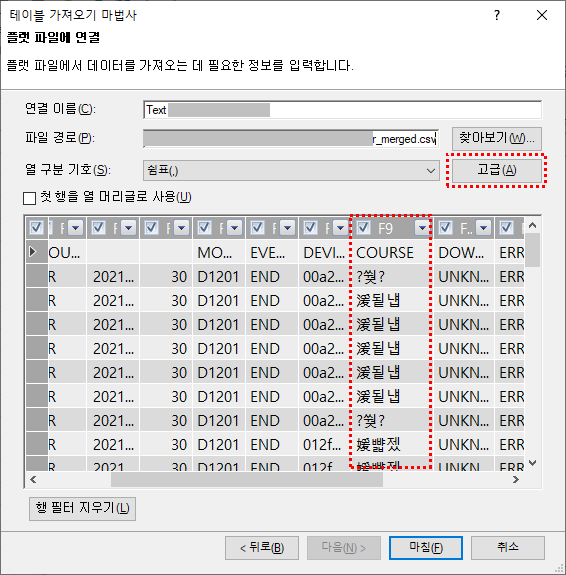The width and height of the screenshot is (566, 575).
Task: Click the horizontal scrollbar left arrow
Action: pyautogui.click(x=33, y=479)
